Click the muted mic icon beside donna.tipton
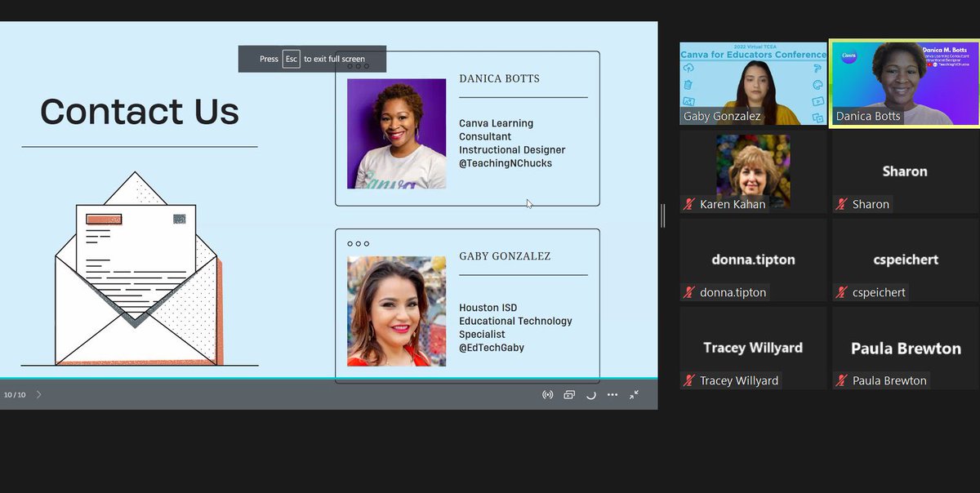 point(690,292)
